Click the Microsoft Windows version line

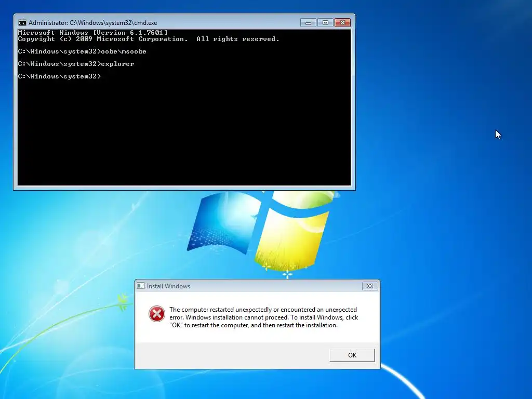(x=92, y=33)
